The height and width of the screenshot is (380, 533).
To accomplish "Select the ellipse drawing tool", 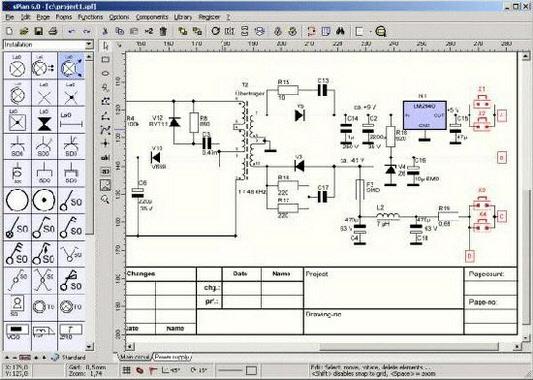I will click(105, 73).
